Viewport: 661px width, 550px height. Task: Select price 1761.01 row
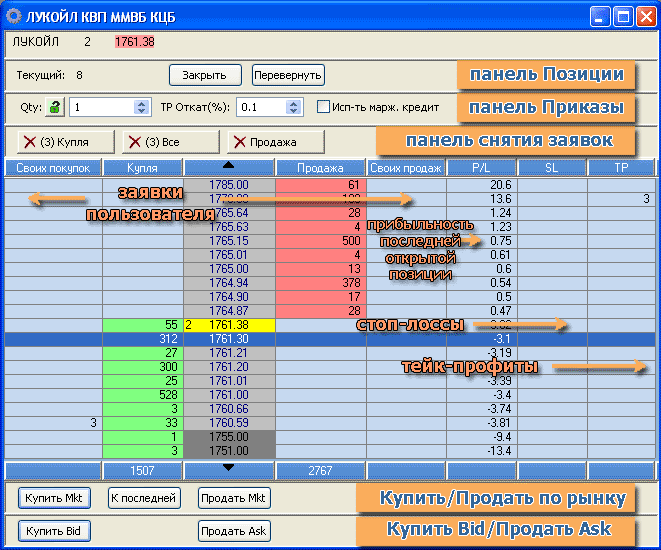[x=229, y=381]
